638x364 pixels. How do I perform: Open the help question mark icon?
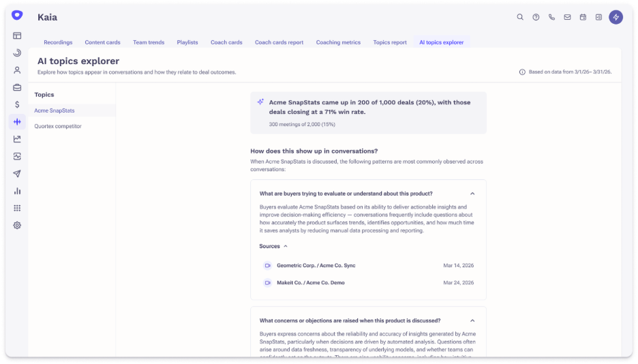(x=536, y=17)
